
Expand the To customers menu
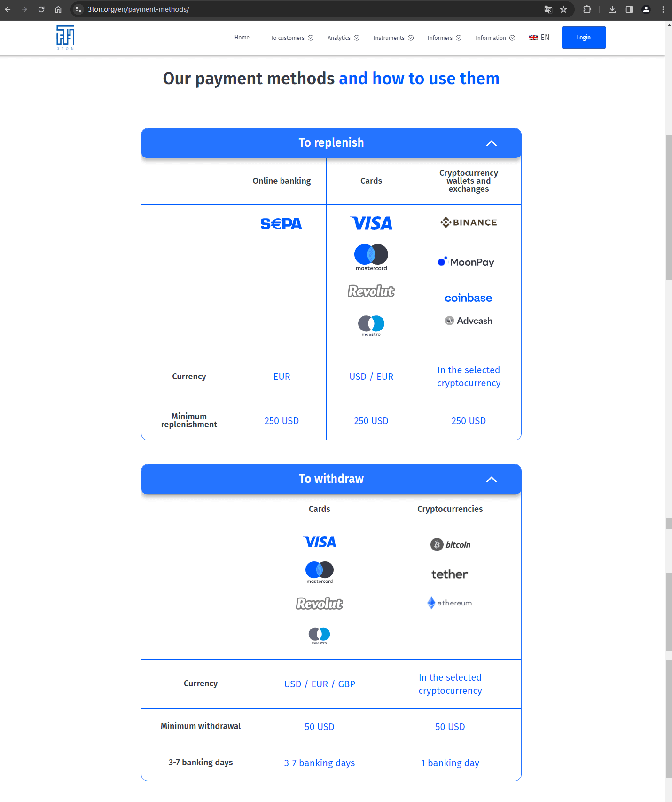pos(292,38)
